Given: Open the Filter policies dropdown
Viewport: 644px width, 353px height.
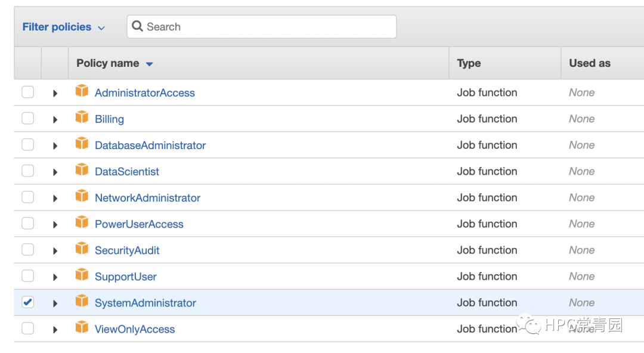Looking at the screenshot, I should (x=64, y=27).
